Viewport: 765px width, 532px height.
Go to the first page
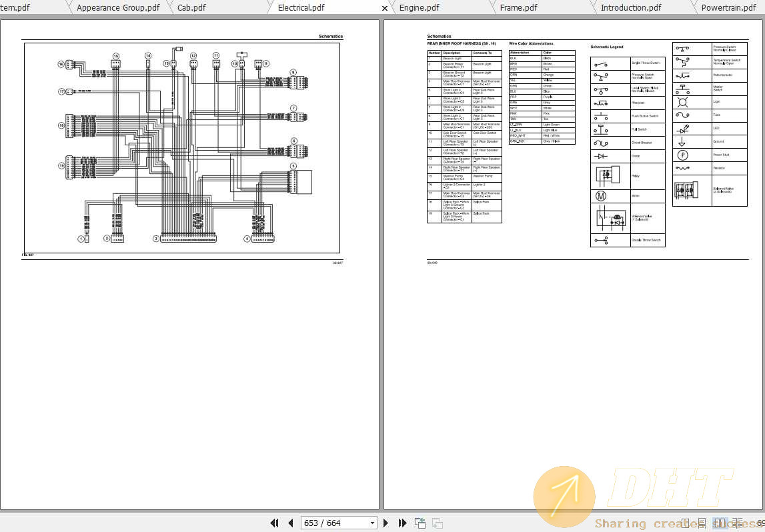click(x=274, y=523)
